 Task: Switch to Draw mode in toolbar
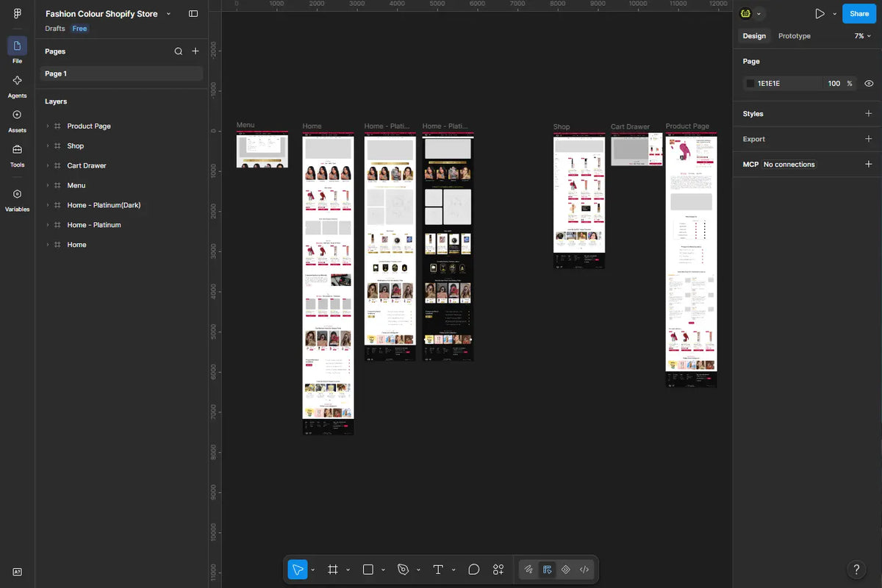[528, 570]
